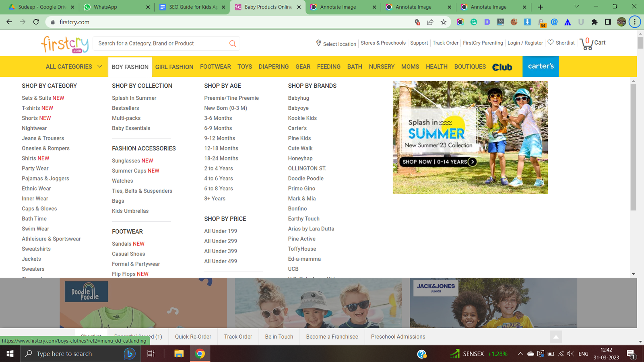Open a new browser tab
This screenshot has height=362, width=644.
tap(540, 7)
